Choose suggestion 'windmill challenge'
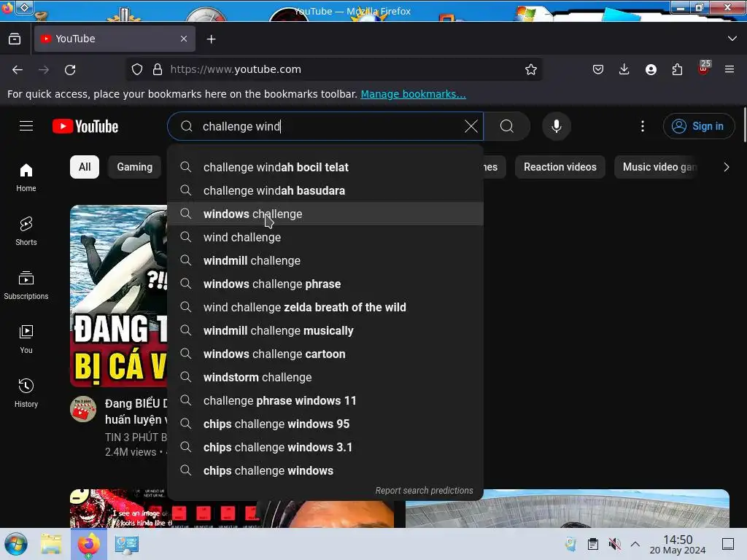The height and width of the screenshot is (560, 747). [325, 260]
